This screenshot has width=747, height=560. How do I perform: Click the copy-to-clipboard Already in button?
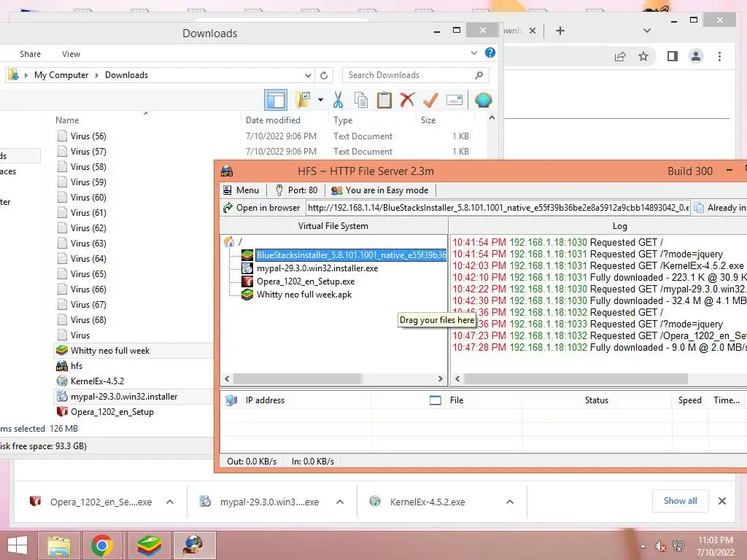point(720,208)
